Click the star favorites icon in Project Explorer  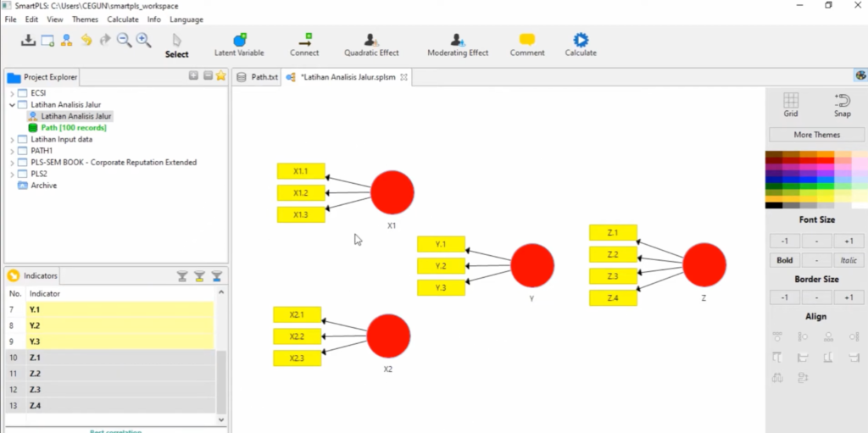click(221, 76)
